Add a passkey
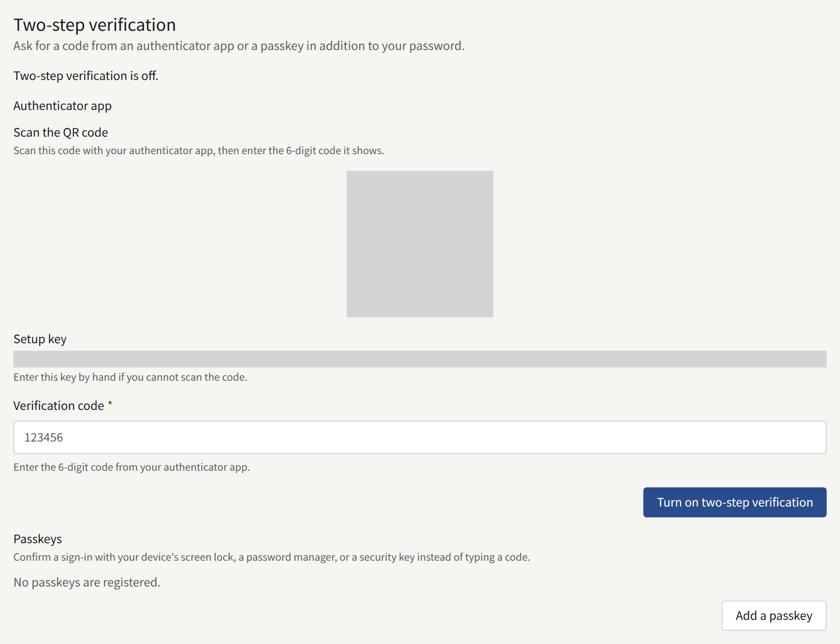The width and height of the screenshot is (840, 644). (774, 616)
